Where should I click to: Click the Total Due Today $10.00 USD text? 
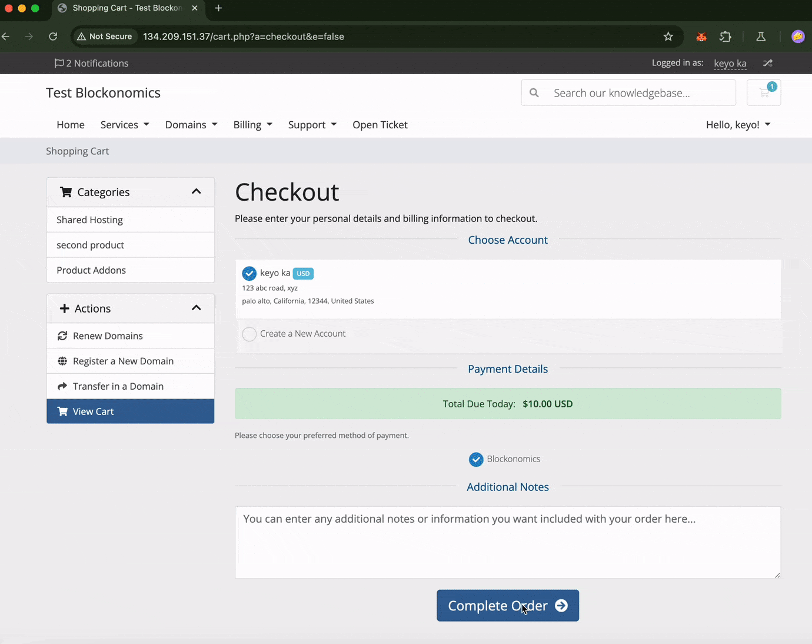tap(508, 404)
